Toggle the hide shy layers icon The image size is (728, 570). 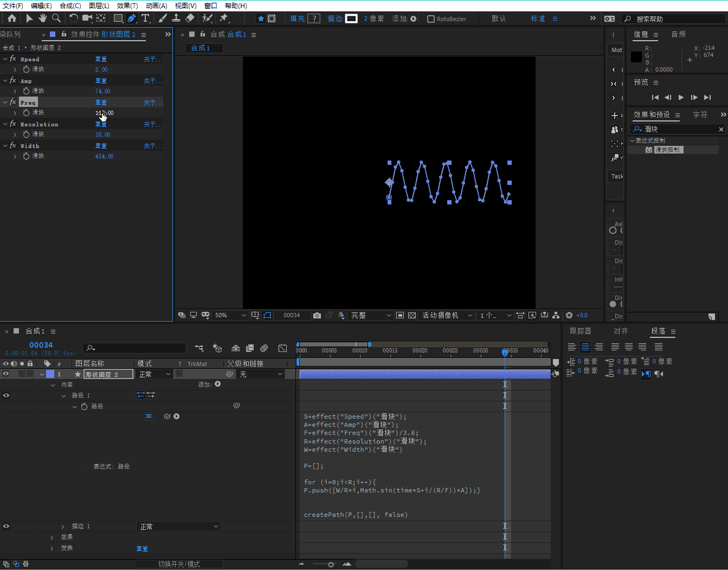236,348
